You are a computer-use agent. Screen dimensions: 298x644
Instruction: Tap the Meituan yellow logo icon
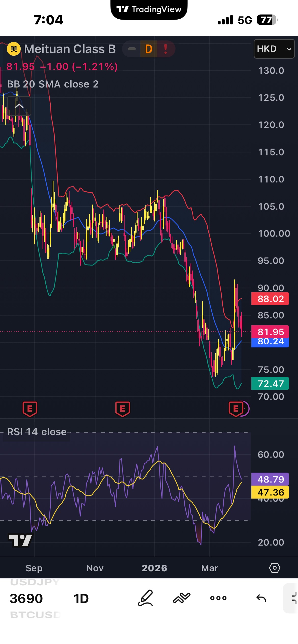pyautogui.click(x=14, y=49)
